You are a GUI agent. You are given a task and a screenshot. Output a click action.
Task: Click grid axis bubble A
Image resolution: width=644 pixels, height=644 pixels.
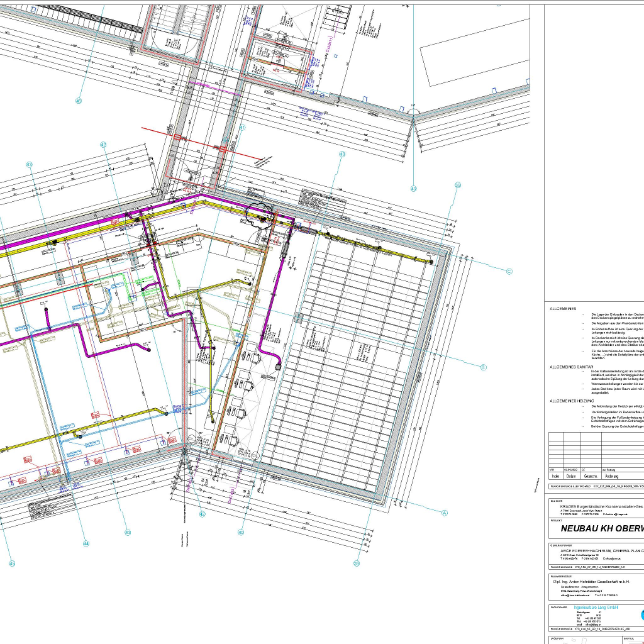(x=444, y=513)
